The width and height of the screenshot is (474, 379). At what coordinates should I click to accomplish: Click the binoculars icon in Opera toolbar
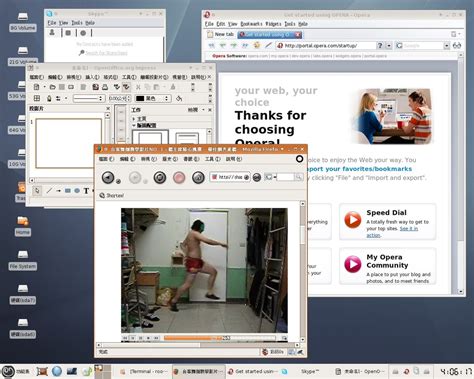pyautogui.click(x=457, y=46)
